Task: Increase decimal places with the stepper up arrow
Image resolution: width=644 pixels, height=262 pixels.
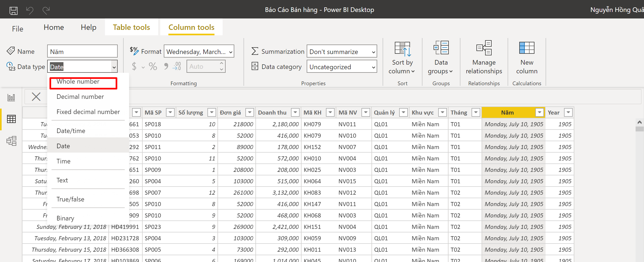Action: tap(222, 63)
